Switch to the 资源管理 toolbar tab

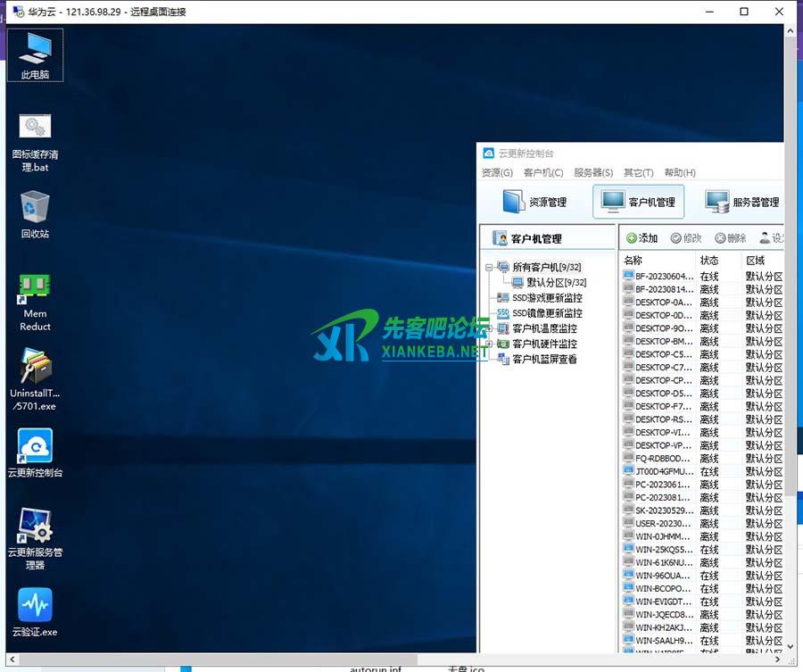tap(534, 202)
